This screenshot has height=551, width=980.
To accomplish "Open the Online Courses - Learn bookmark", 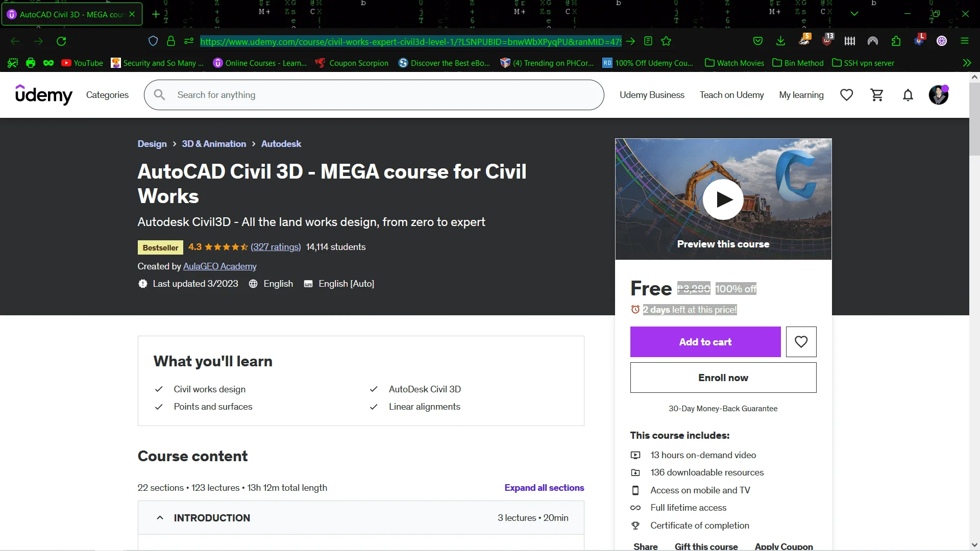I will pyautogui.click(x=260, y=63).
